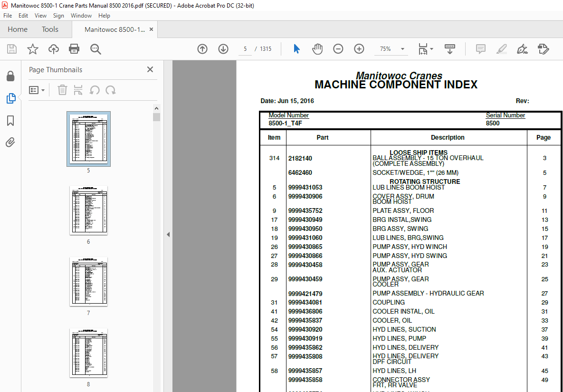Print the crane parts manual

[x=74, y=48]
